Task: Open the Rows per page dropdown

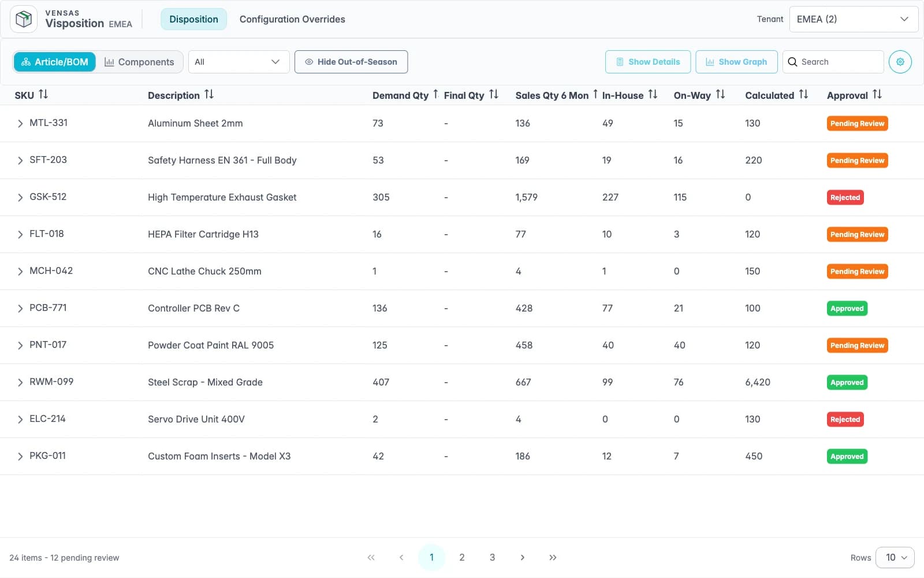Action: [895, 557]
